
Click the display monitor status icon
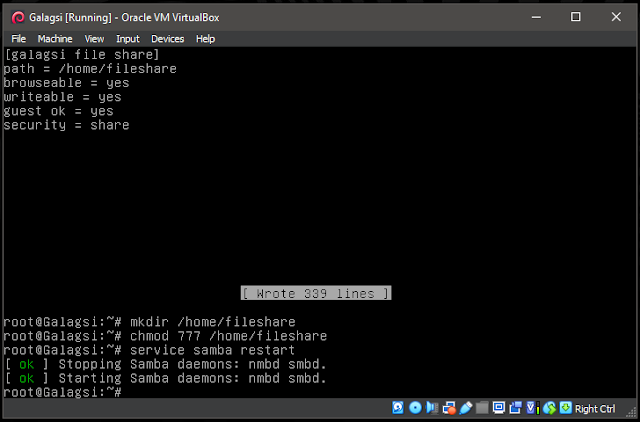[499, 408]
